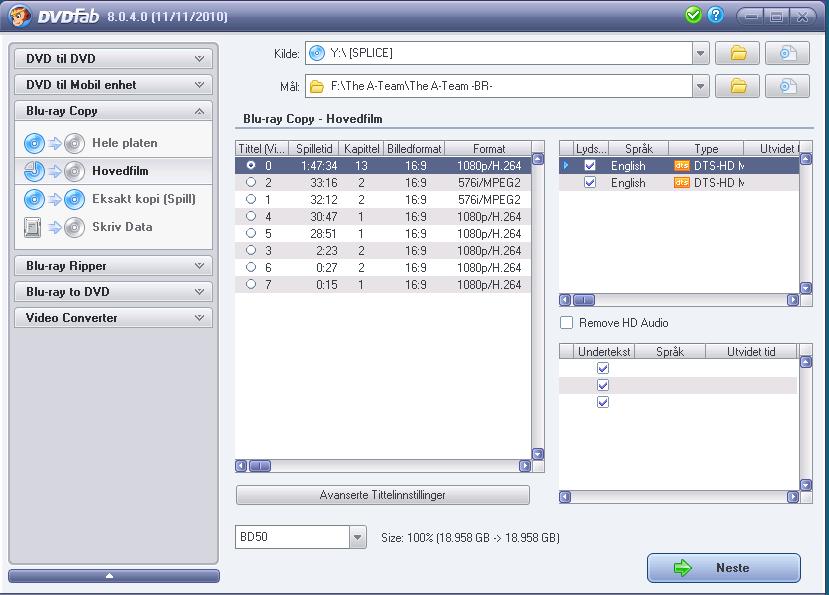Viewport: 829px width, 595px height.
Task: Click the DTS icon on the second English audio row
Action: coord(681,182)
